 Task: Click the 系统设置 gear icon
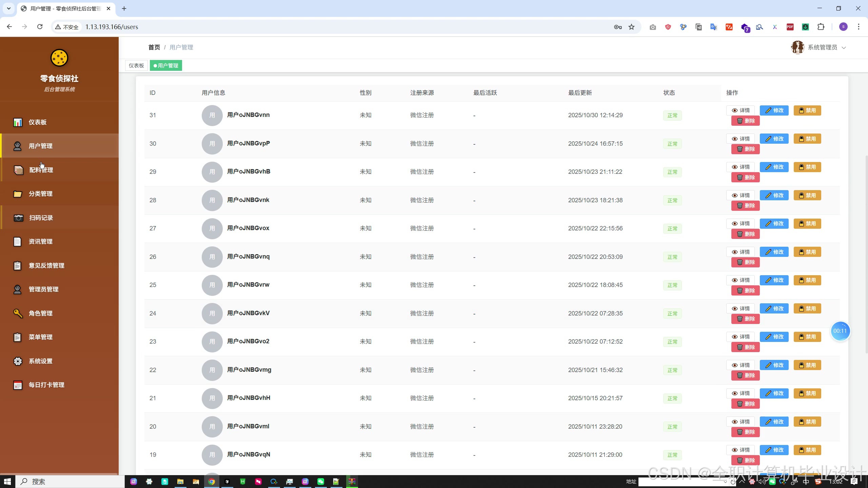18,361
